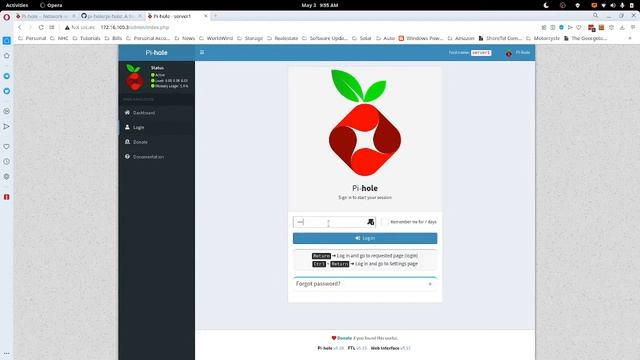640x360 pixels.
Task: Reload the page with the refresh icon
Action: point(41,27)
